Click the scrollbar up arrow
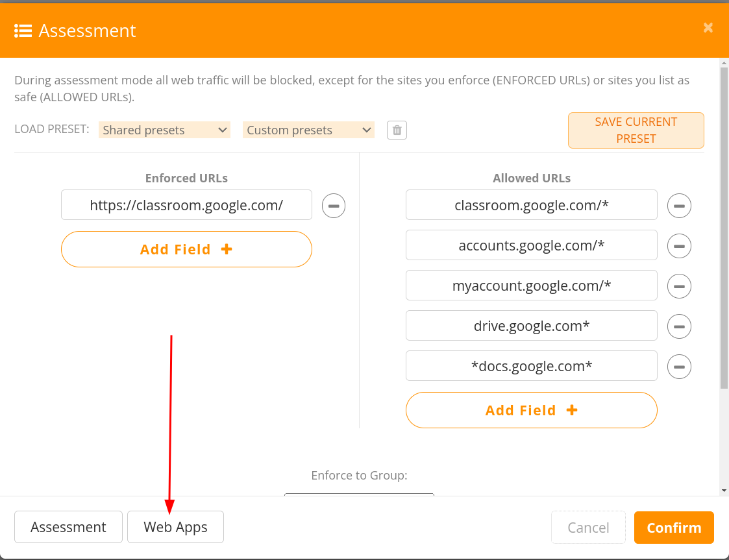Viewport: 729px width, 560px height. (724, 62)
